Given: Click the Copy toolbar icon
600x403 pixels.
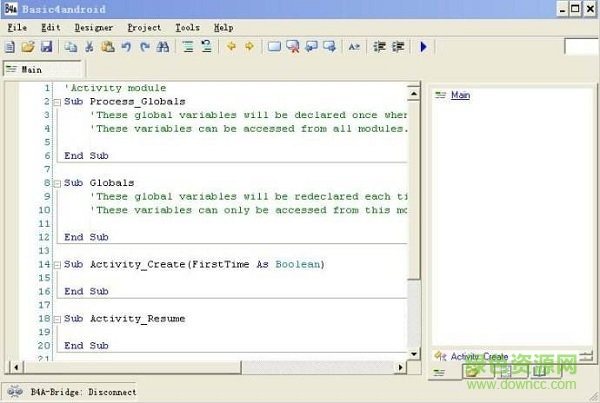Looking at the screenshot, I should (x=71, y=47).
